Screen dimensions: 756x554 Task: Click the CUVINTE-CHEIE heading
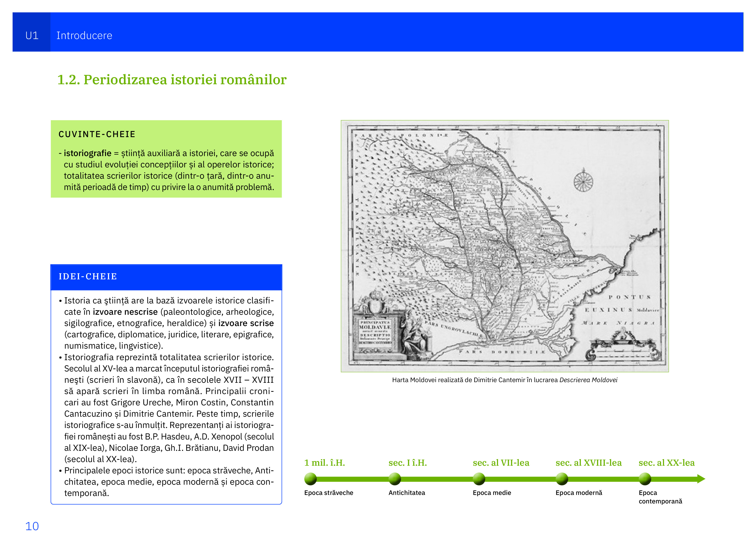click(x=97, y=134)
